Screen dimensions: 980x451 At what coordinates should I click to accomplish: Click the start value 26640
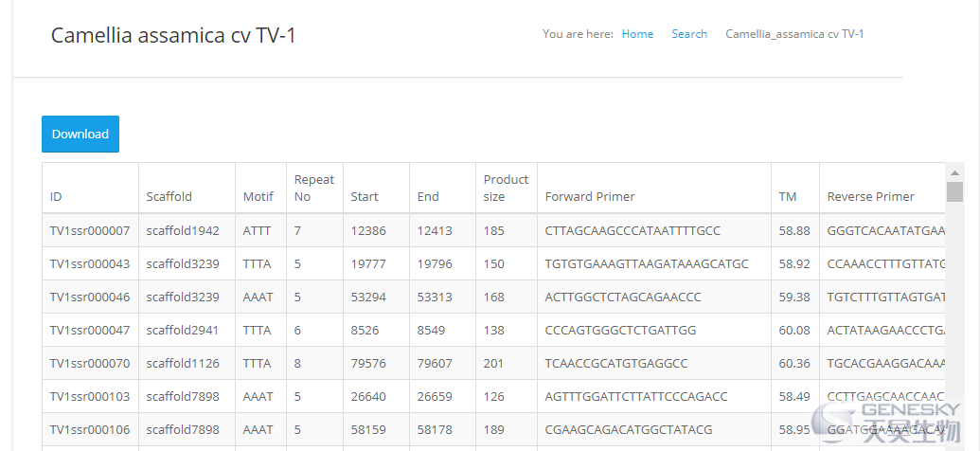click(x=368, y=397)
